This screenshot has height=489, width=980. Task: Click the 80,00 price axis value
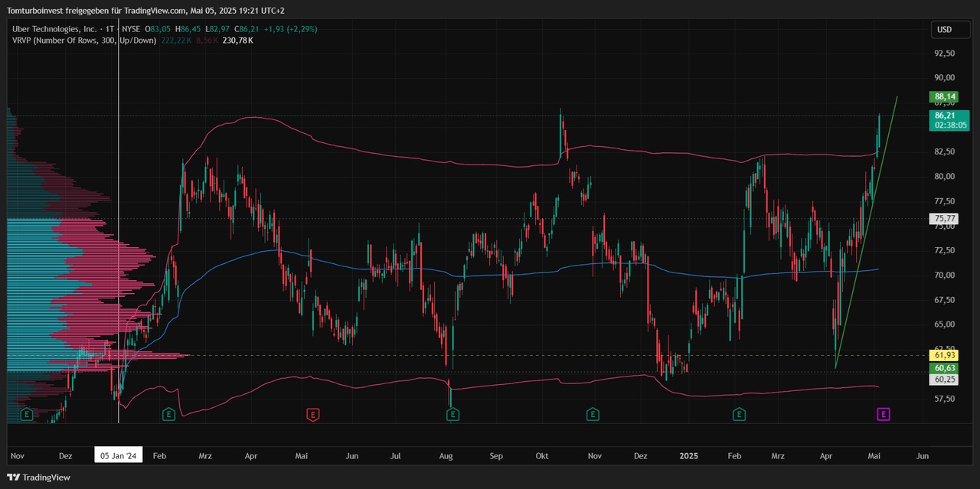[x=944, y=176]
